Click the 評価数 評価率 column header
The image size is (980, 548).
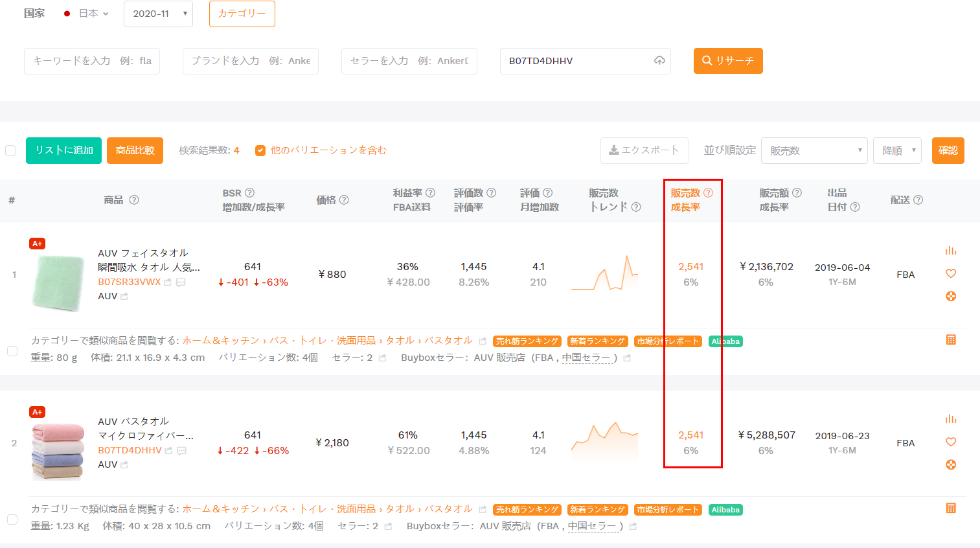pyautogui.click(x=475, y=200)
